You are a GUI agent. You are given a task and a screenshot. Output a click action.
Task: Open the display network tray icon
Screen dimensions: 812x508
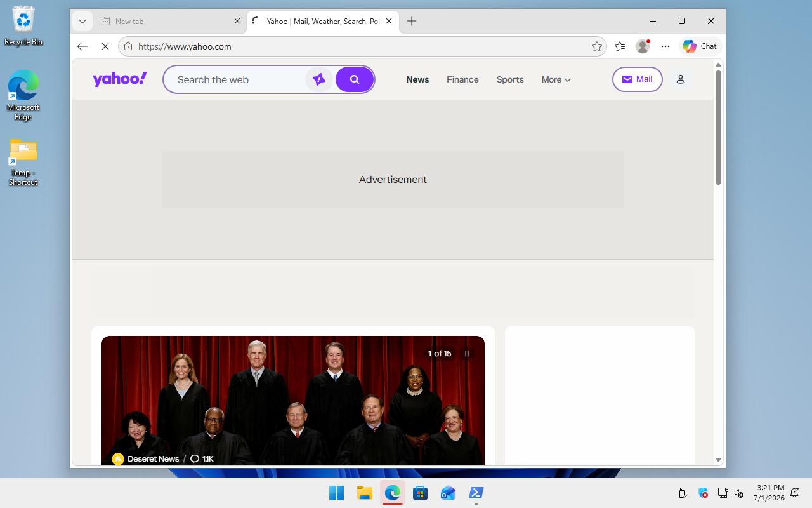point(723,493)
